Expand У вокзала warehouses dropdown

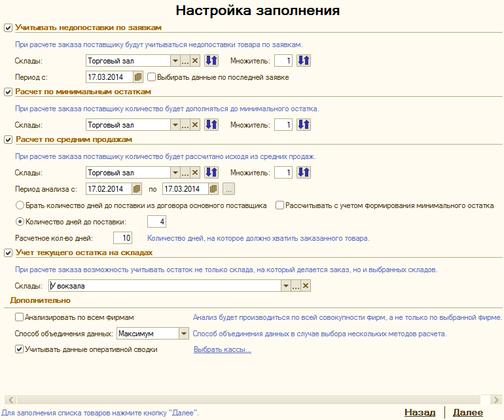[286, 286]
